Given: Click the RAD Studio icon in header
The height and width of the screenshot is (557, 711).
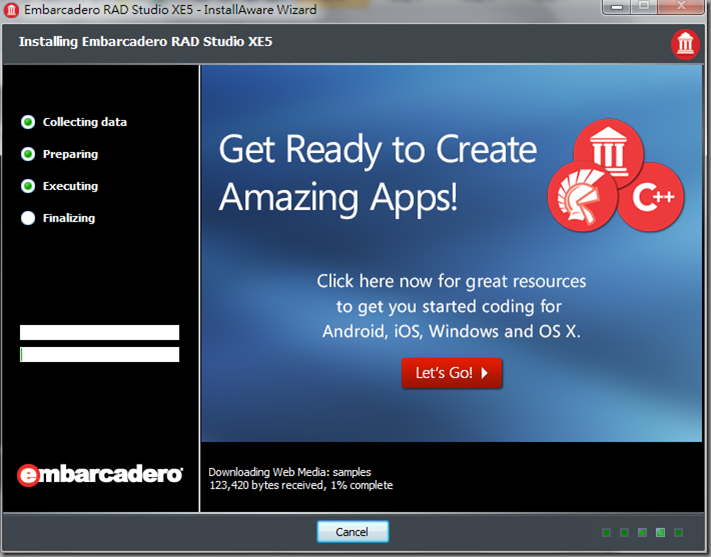Looking at the screenshot, I should tap(685, 44).
